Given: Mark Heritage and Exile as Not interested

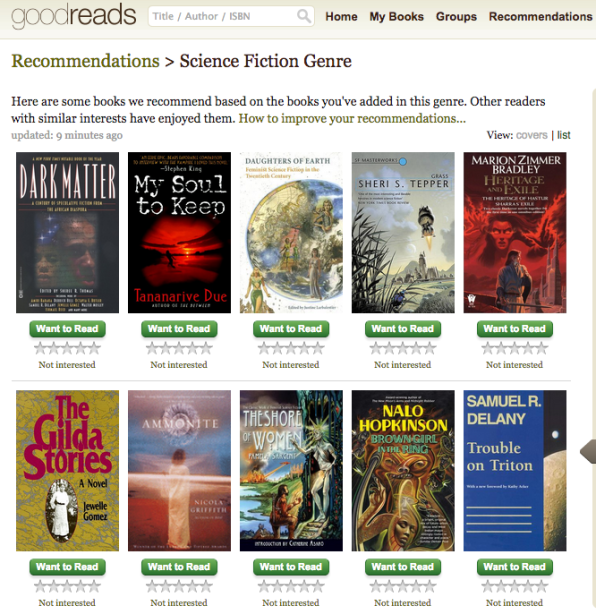Looking at the screenshot, I should pyautogui.click(x=514, y=365).
